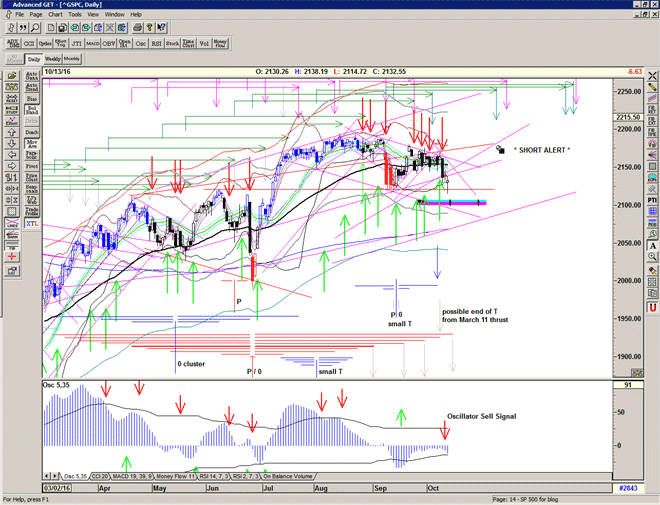Open the Tools menu

coord(76,15)
